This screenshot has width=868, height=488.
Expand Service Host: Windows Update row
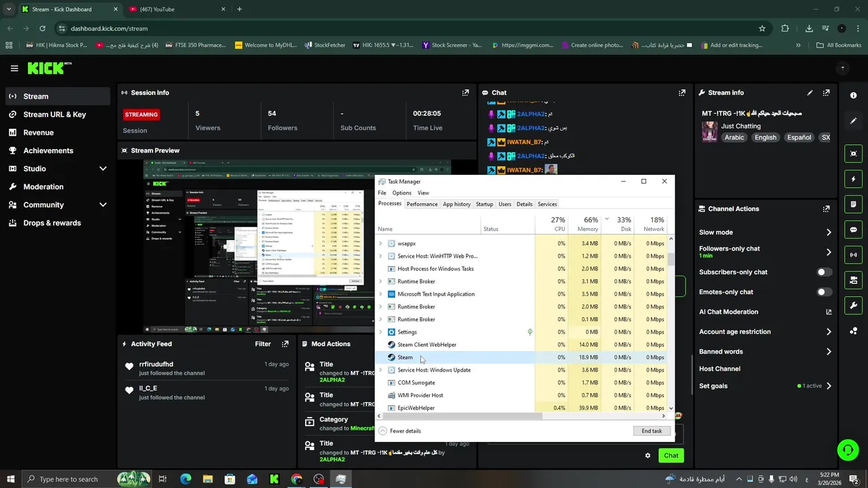click(x=380, y=370)
